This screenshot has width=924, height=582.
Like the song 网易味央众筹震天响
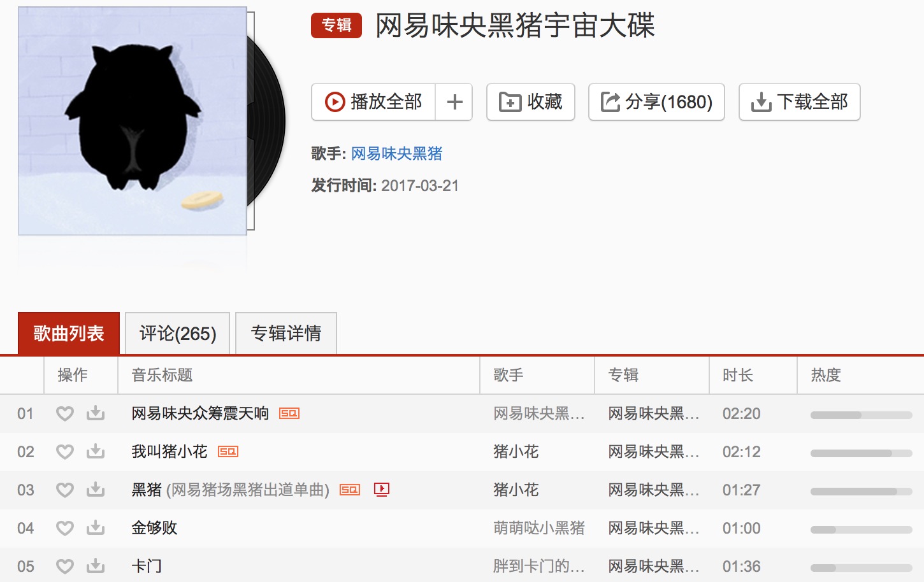pos(65,414)
